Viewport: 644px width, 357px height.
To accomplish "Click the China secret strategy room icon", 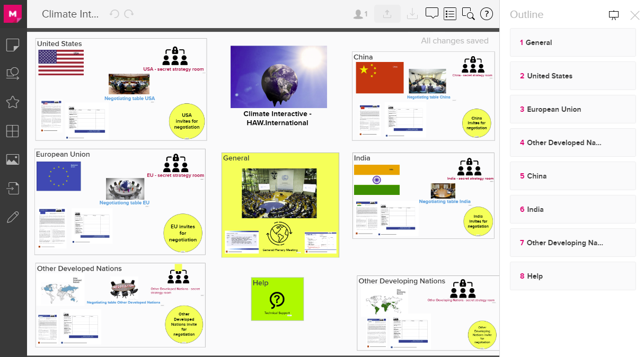I will [x=472, y=65].
